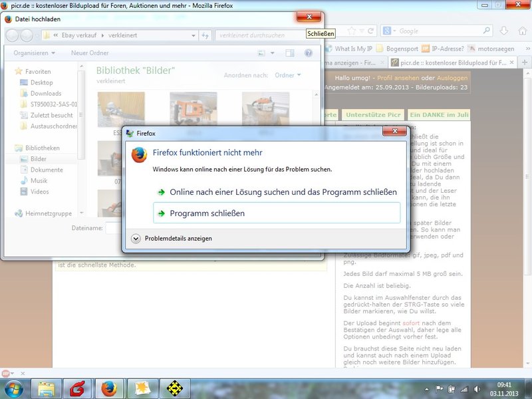The width and height of the screenshot is (532, 399).
Task: Open 'IP-Adresse?' bookmark
Action: (x=443, y=49)
